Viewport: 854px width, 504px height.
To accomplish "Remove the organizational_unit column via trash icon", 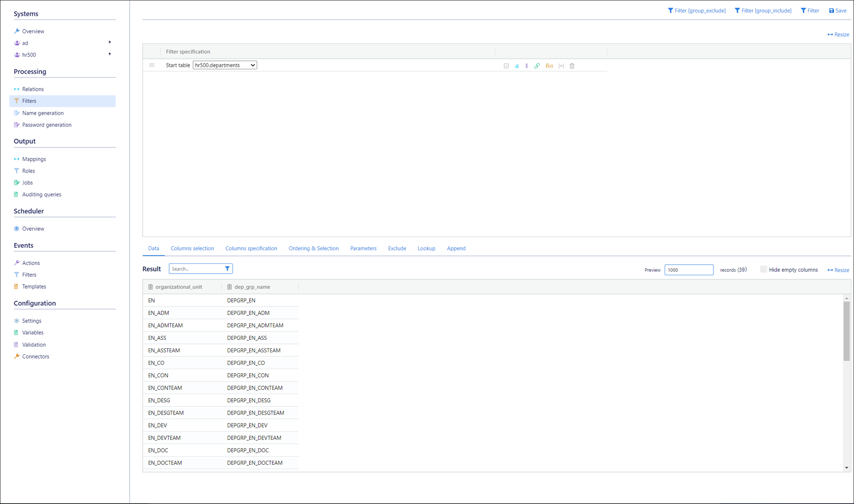I will click(150, 287).
